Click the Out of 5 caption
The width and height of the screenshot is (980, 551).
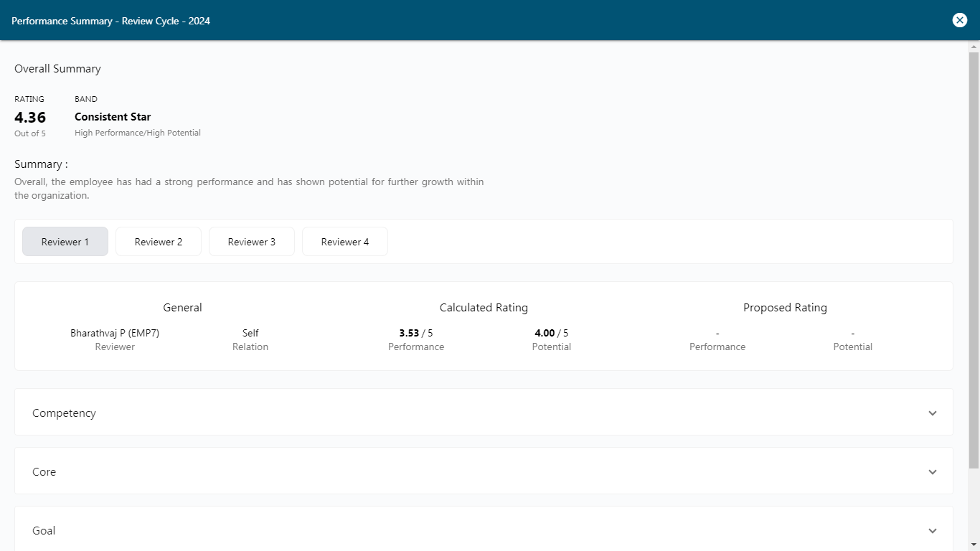(x=30, y=133)
